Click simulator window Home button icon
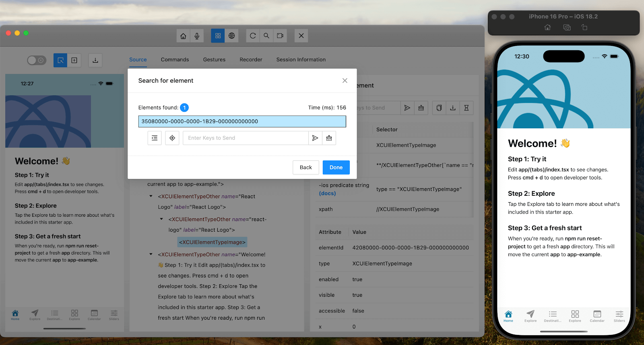This screenshot has width=644, height=345. coord(547,27)
